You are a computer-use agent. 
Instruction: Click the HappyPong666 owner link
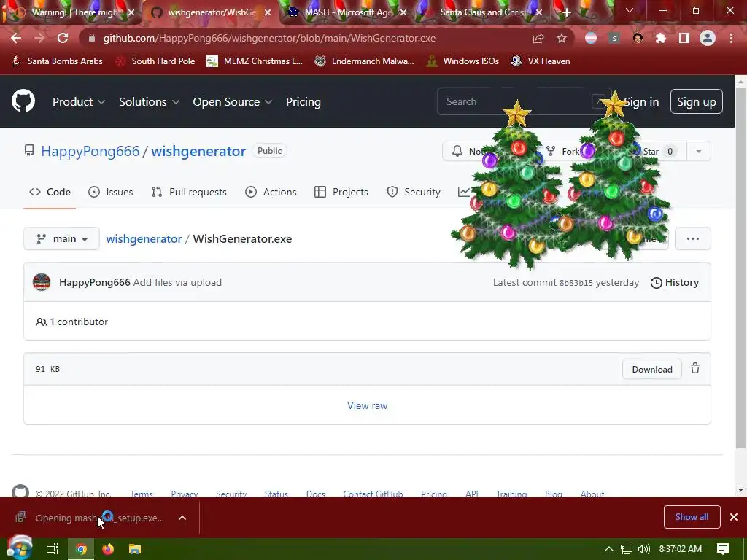90,151
